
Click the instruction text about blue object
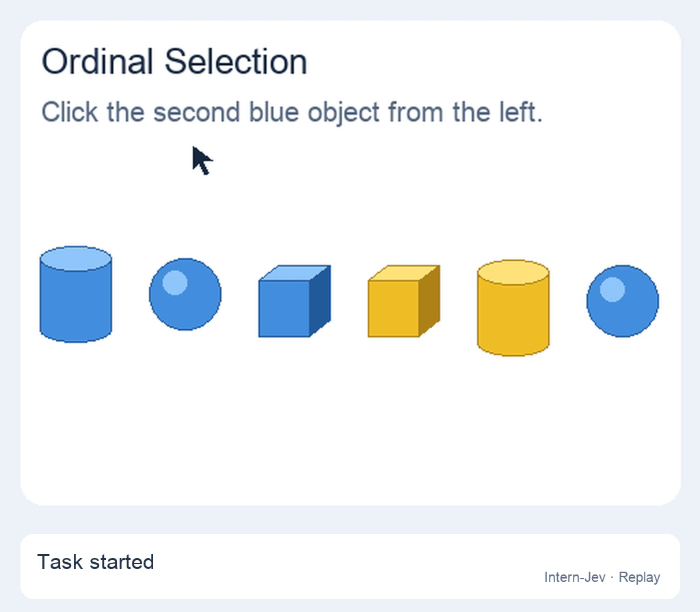(292, 112)
